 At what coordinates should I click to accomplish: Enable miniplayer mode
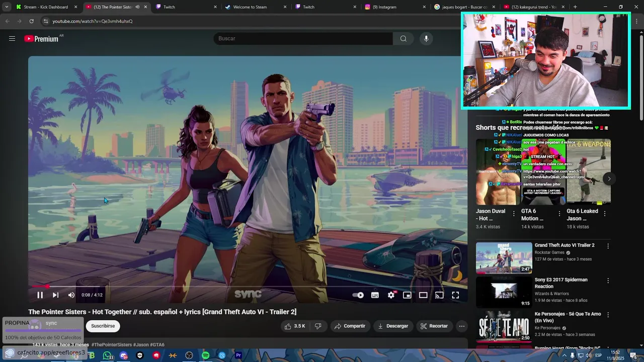(x=407, y=295)
